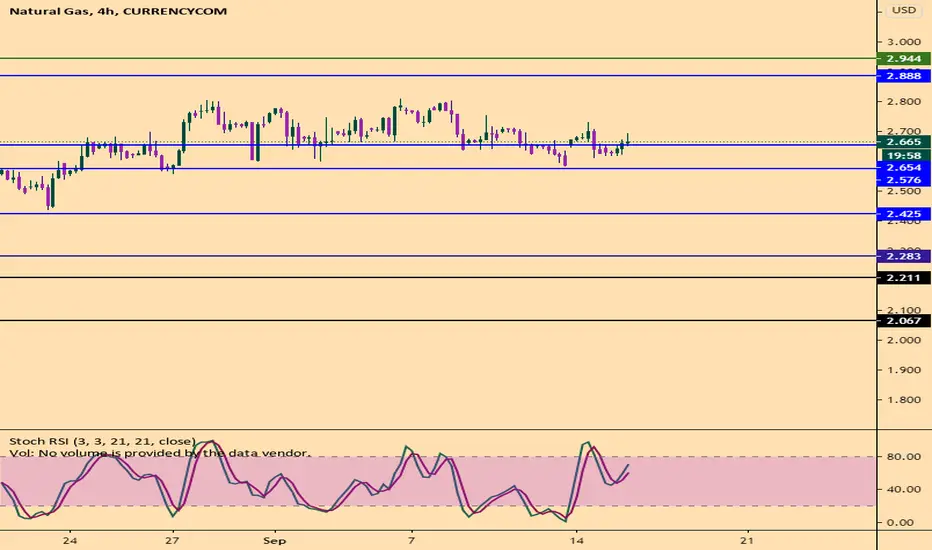Click the 27 date label on time axis
Image resolution: width=932 pixels, height=550 pixels.
(172, 540)
